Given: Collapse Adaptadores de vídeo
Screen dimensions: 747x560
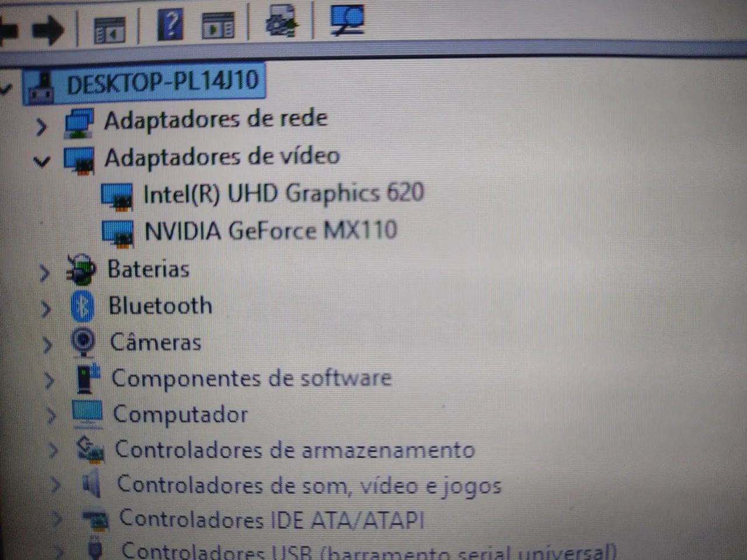Looking at the screenshot, I should (x=41, y=161).
